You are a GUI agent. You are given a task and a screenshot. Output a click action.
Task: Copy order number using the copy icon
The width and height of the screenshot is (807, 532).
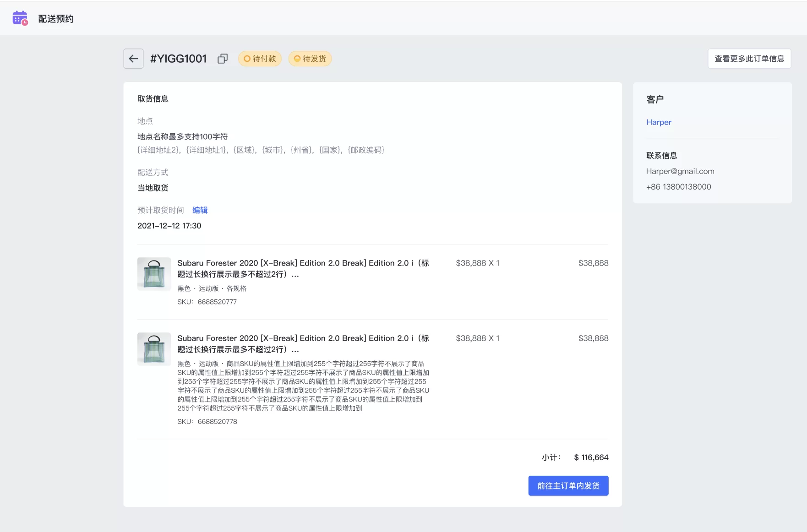(223, 59)
